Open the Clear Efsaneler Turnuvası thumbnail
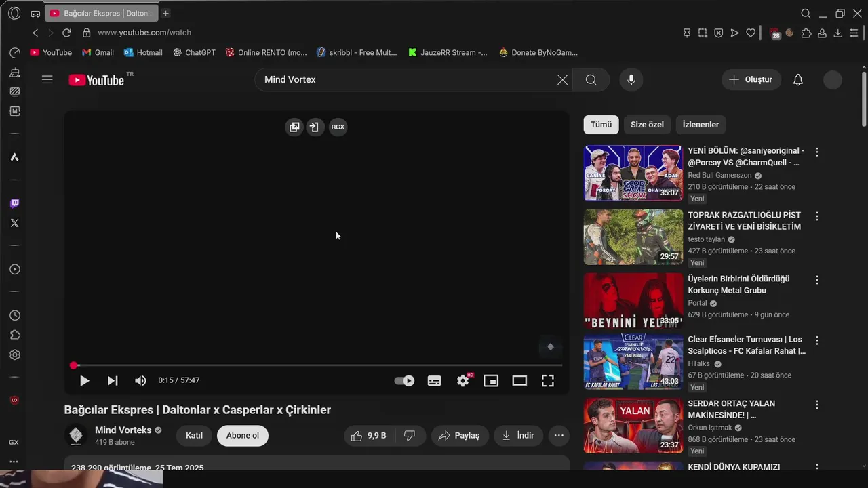 coord(633,362)
